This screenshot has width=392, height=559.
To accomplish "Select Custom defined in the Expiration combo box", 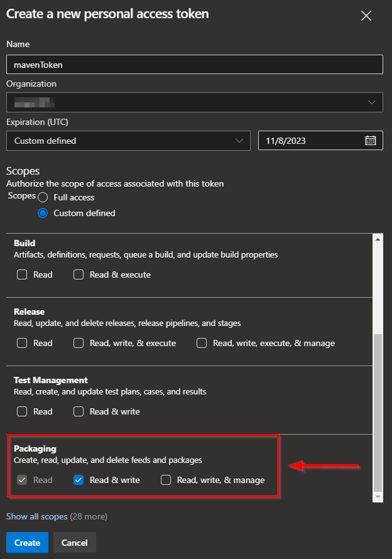I will [x=126, y=140].
